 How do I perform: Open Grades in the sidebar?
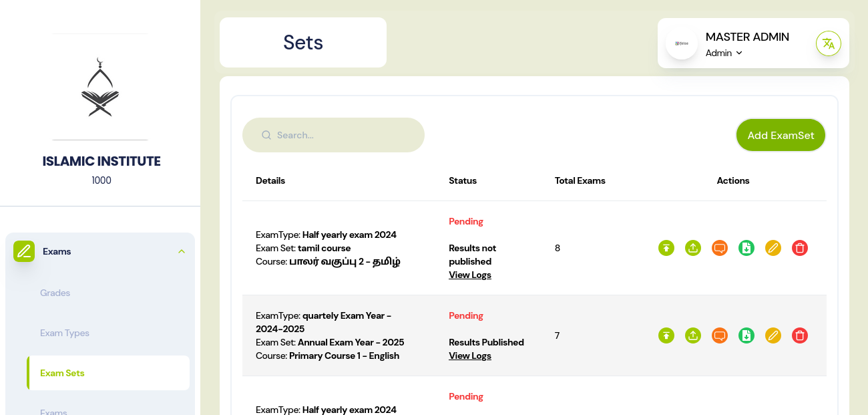click(55, 293)
